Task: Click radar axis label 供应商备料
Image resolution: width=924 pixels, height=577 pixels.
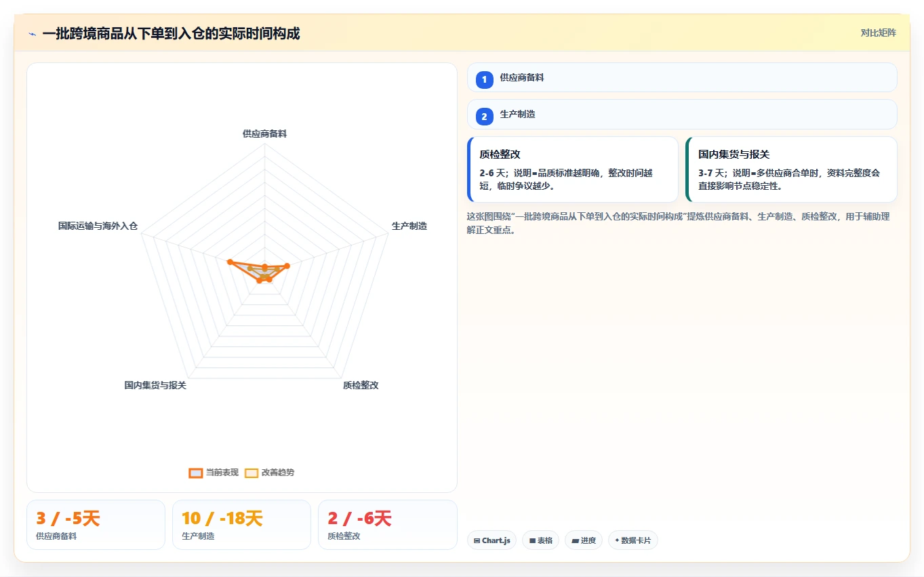Action: pos(264,134)
